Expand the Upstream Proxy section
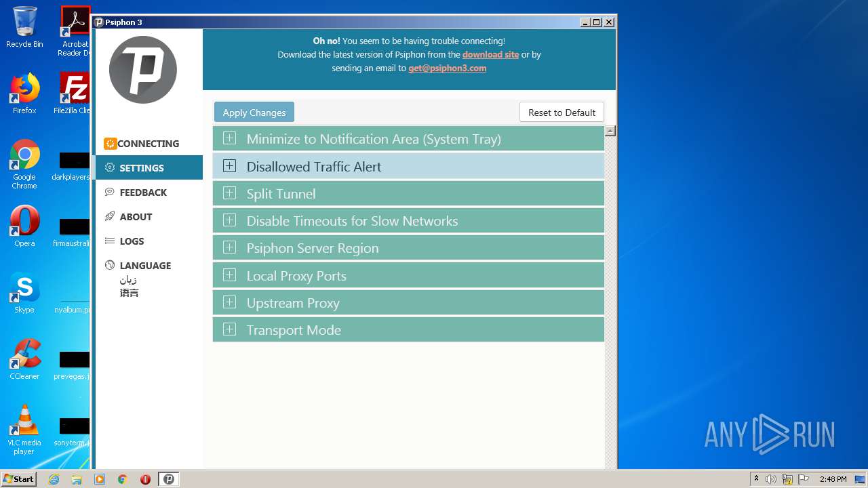 tap(408, 302)
